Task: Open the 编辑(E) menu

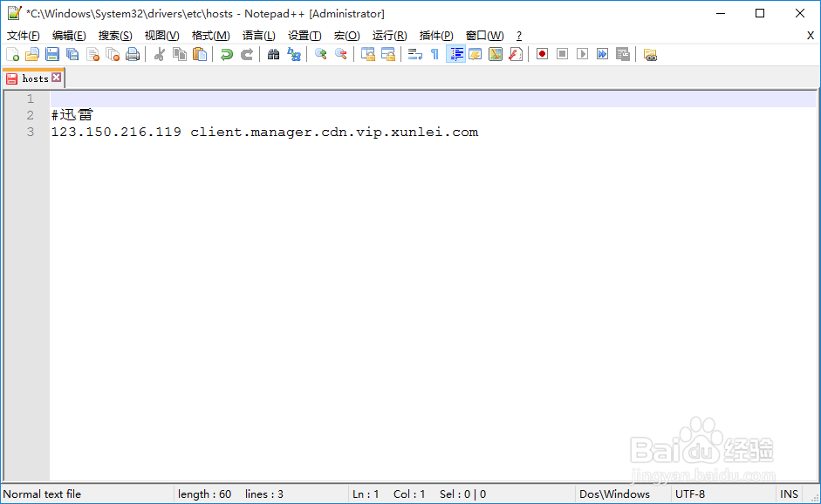Action: (69, 36)
